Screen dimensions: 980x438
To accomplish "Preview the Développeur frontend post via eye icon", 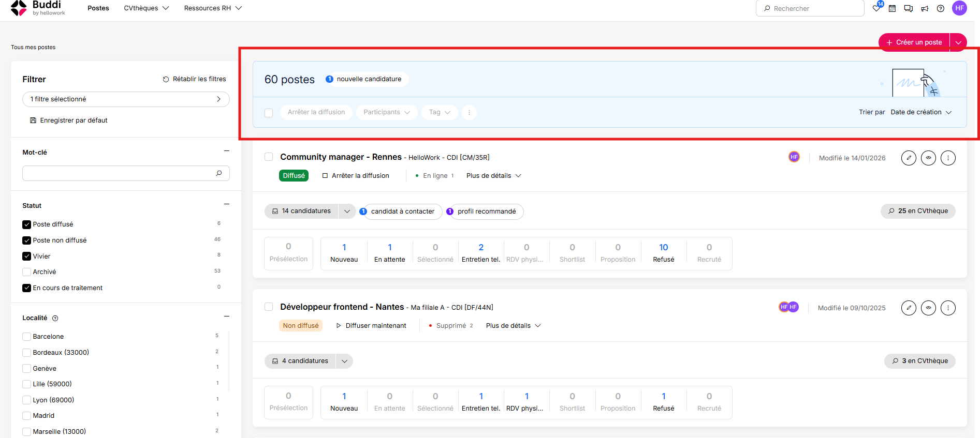I will click(x=928, y=308).
